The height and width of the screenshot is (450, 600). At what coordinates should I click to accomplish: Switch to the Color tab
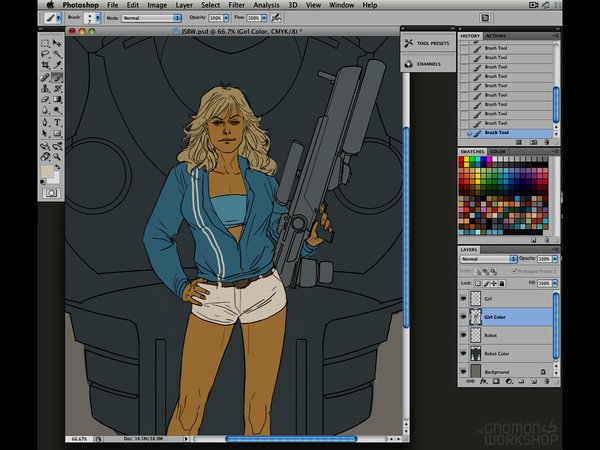497,152
